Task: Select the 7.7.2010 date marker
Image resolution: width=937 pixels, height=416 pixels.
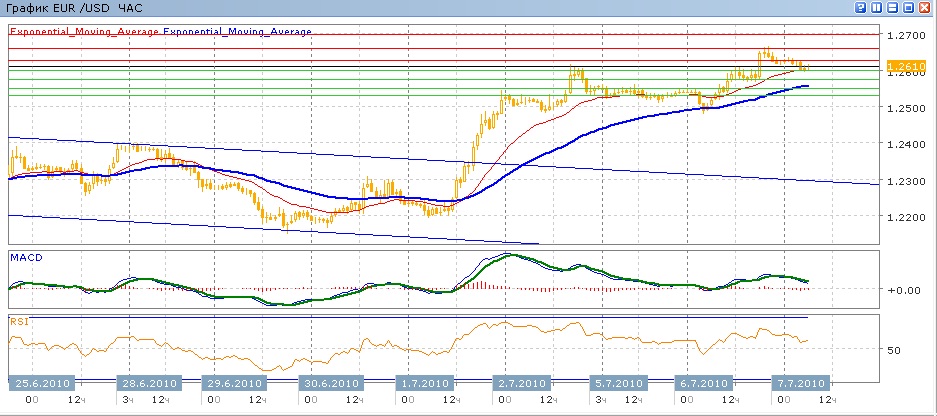Action: pos(798,383)
